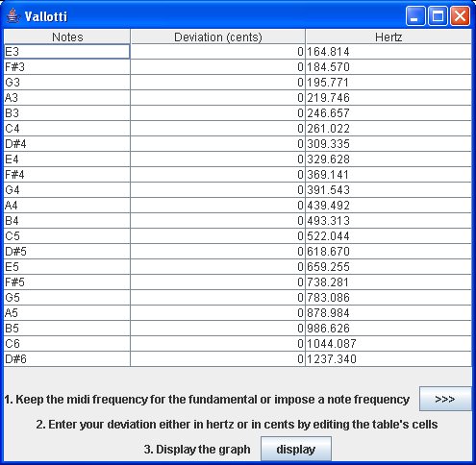
Task: Click the deviation cell for G4
Action: pos(218,190)
